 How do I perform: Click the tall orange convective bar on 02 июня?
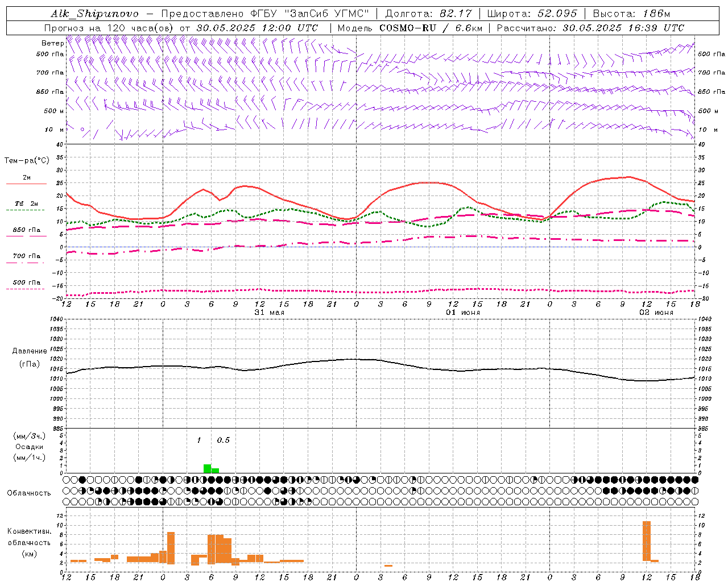point(646,542)
